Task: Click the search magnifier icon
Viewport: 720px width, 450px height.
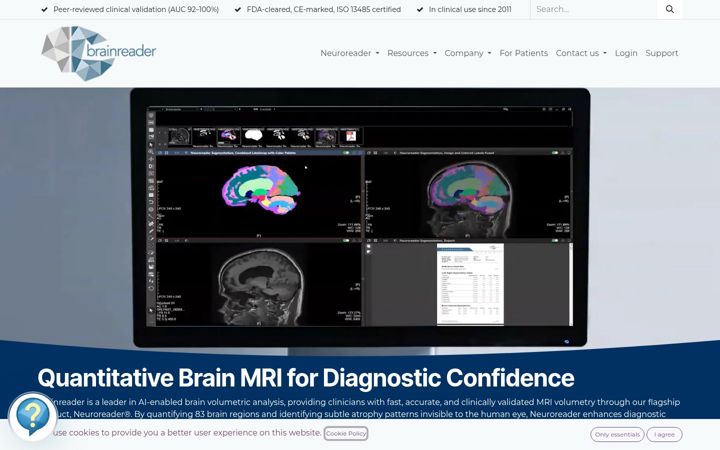Action: pos(669,9)
